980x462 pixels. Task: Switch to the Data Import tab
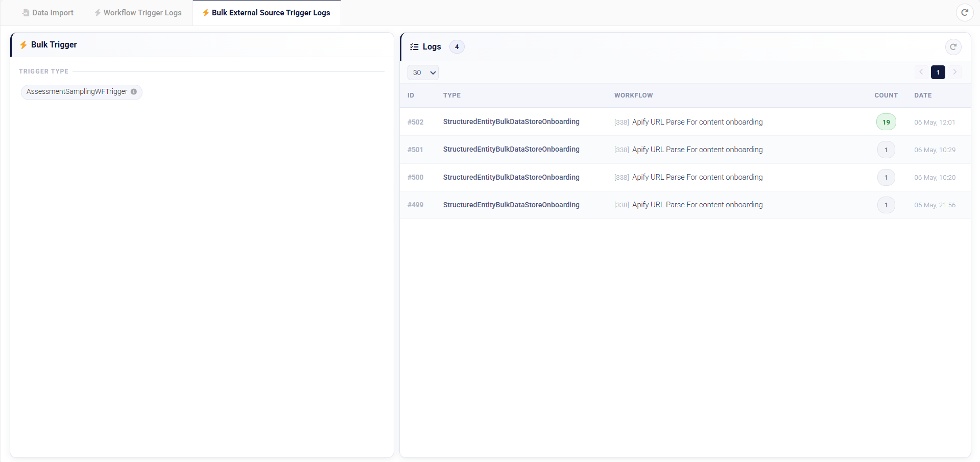48,13
